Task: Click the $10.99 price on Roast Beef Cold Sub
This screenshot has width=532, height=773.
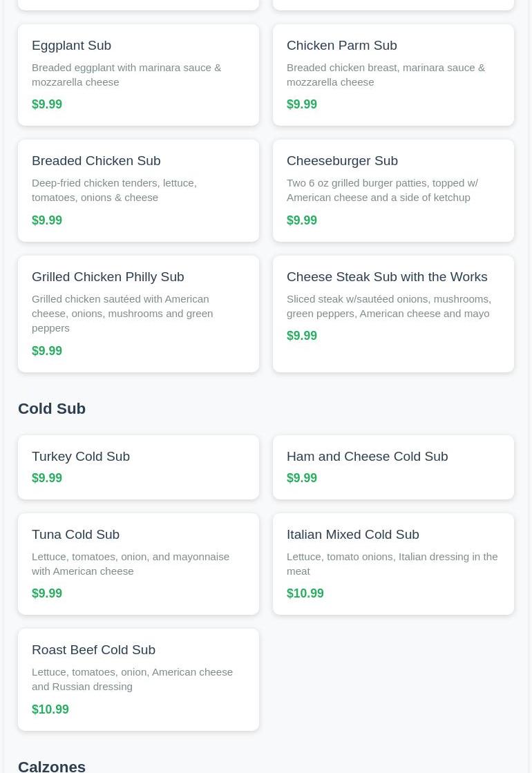Action: pos(50,709)
